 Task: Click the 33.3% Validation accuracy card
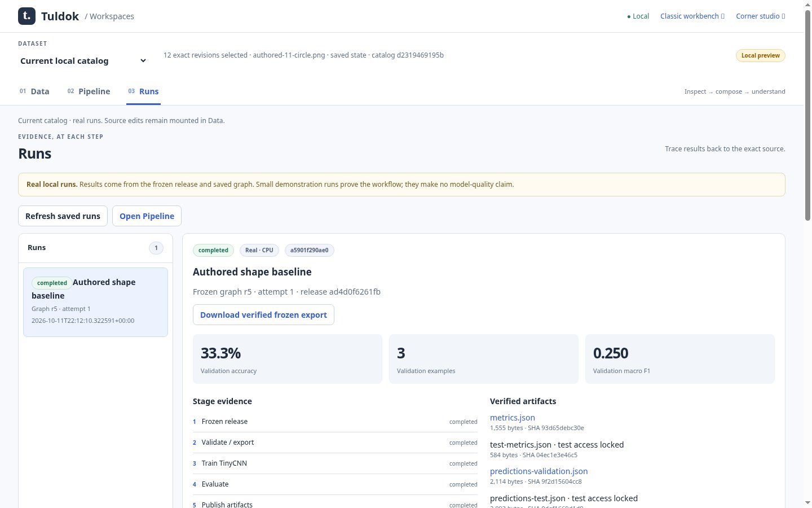pos(288,359)
